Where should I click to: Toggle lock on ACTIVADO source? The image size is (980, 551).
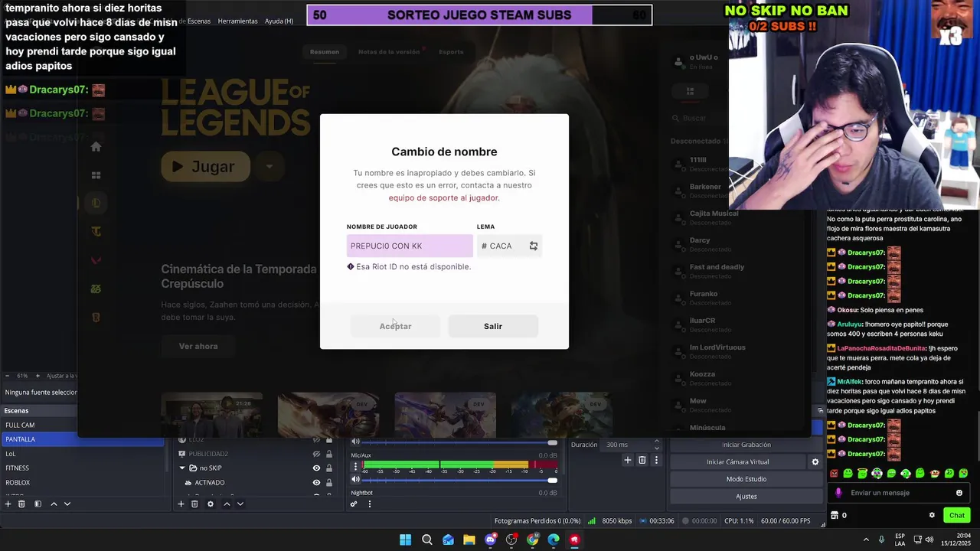pyautogui.click(x=329, y=483)
